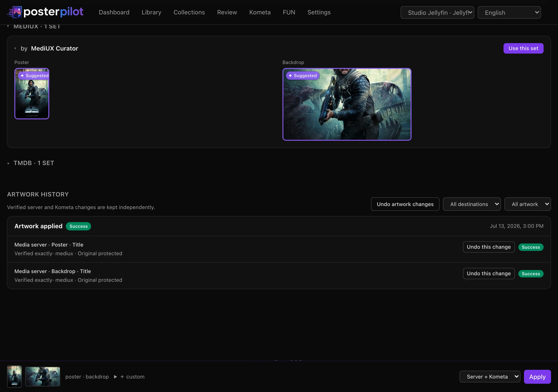Collapse the MediUX Curator set

click(15, 48)
